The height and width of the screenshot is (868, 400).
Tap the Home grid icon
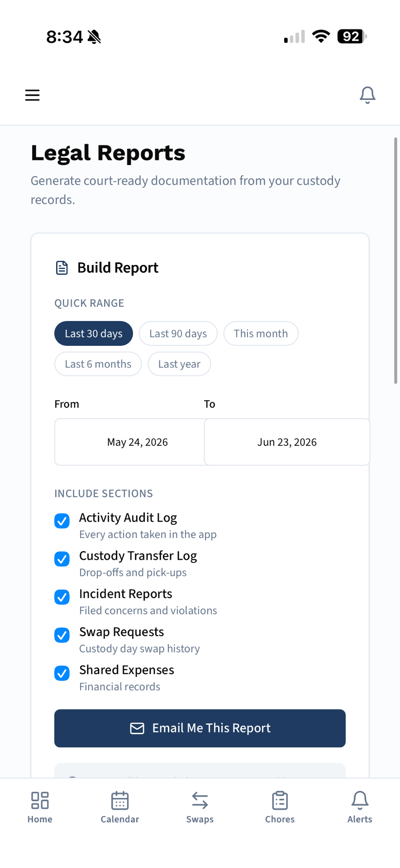[40, 800]
